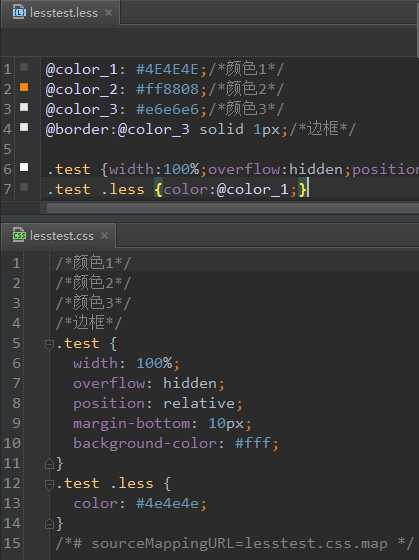The height and width of the screenshot is (560, 419).
Task: Click overflow:hidden in the less .test rule
Action: tap(275, 169)
